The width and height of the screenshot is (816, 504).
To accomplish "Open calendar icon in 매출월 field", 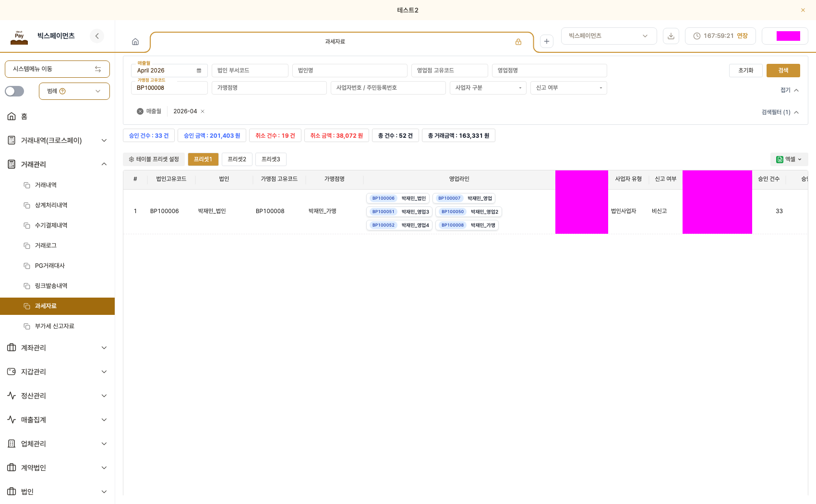I will [199, 71].
